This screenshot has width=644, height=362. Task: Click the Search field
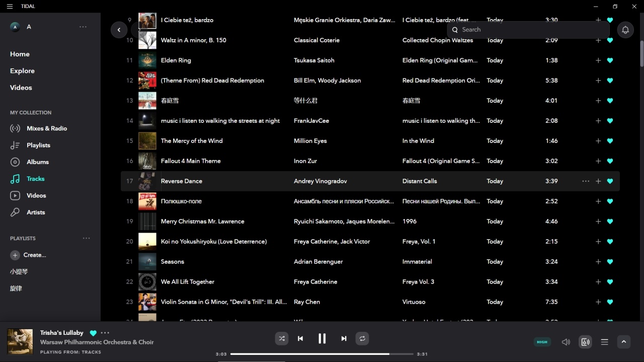tap(528, 30)
